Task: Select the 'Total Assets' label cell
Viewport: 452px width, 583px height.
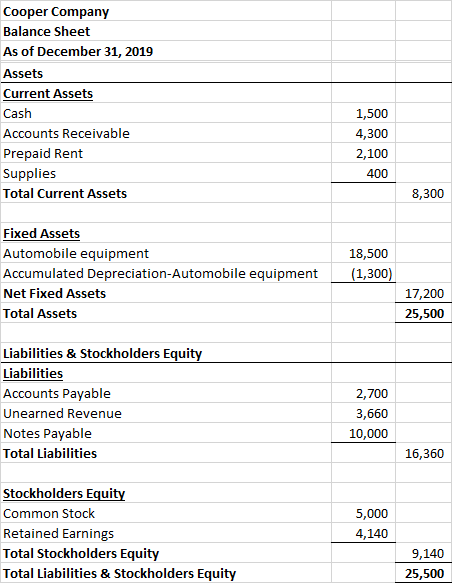Action: pyautogui.click(x=40, y=313)
